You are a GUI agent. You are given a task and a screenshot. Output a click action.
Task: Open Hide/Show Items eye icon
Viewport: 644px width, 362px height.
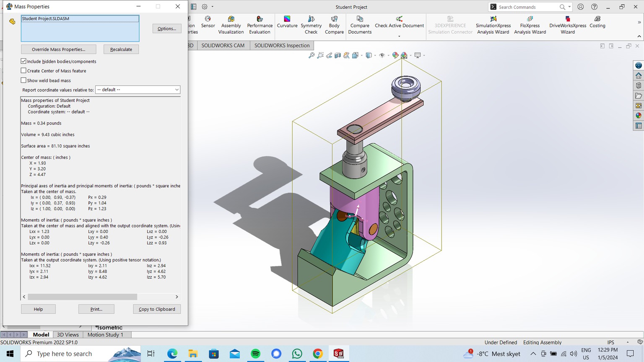point(382,55)
